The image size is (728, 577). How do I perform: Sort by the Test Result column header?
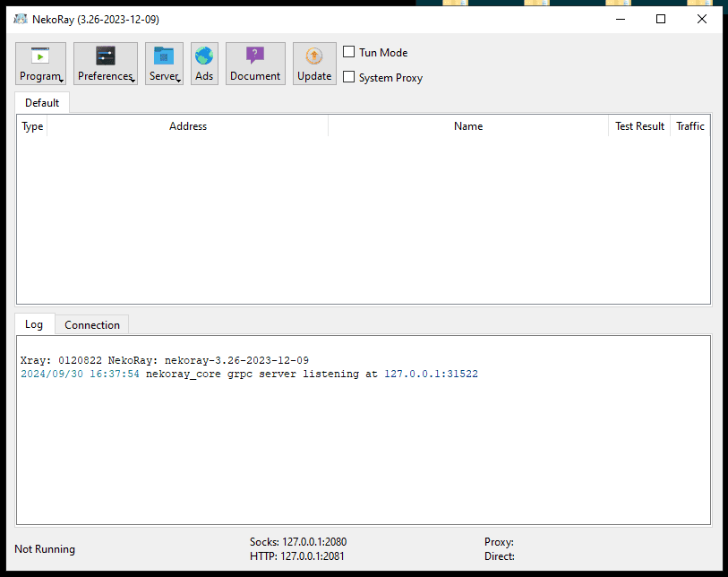coord(639,126)
